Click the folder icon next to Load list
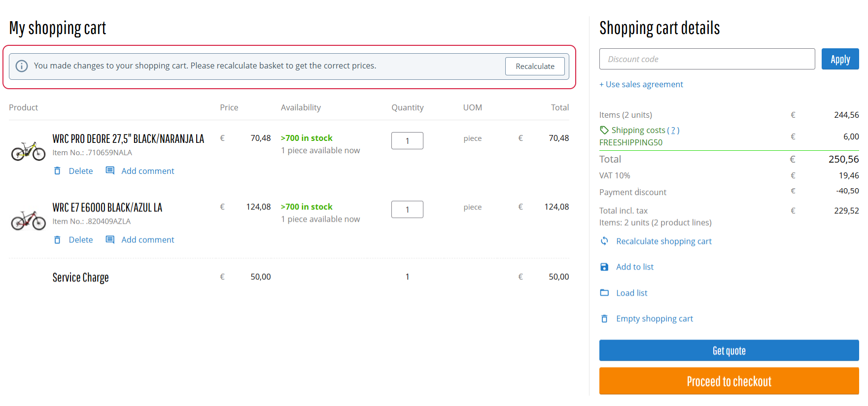Image resolution: width=868 pixels, height=406 pixels. coord(604,293)
